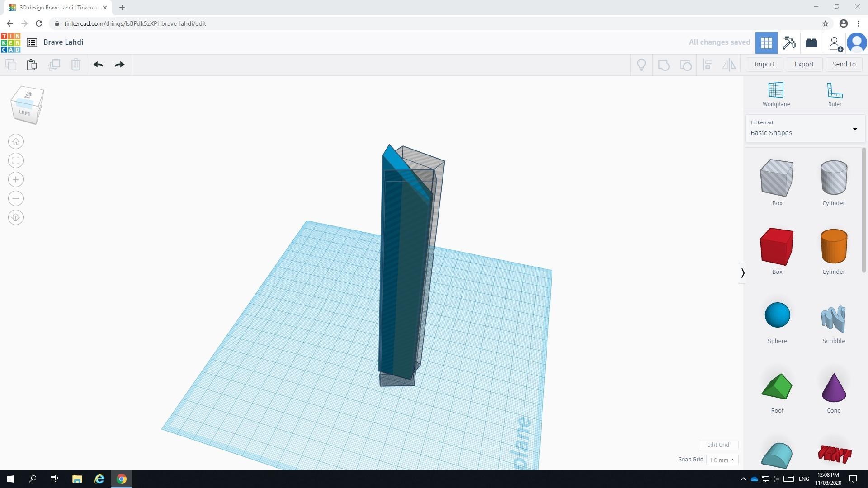This screenshot has height=488, width=868.
Task: Open the Snap Grid dropdown
Action: (x=722, y=460)
